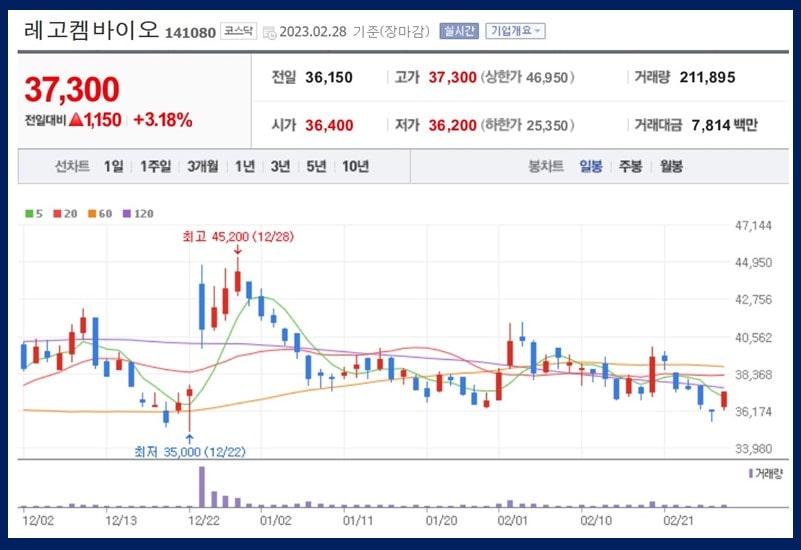Click the 실시간 real-time badge
Viewport: 801px width, 550px height.
(459, 31)
